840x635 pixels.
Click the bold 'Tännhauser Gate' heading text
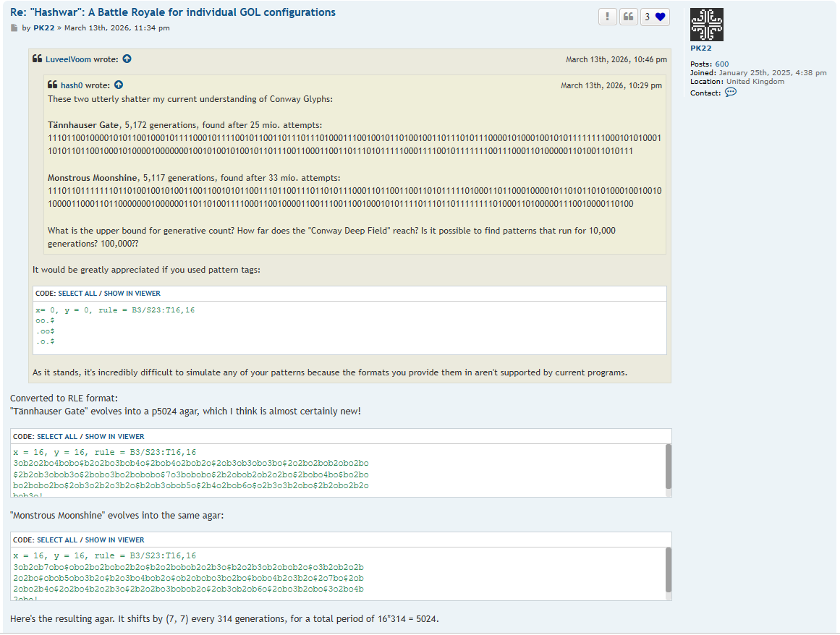click(83, 124)
